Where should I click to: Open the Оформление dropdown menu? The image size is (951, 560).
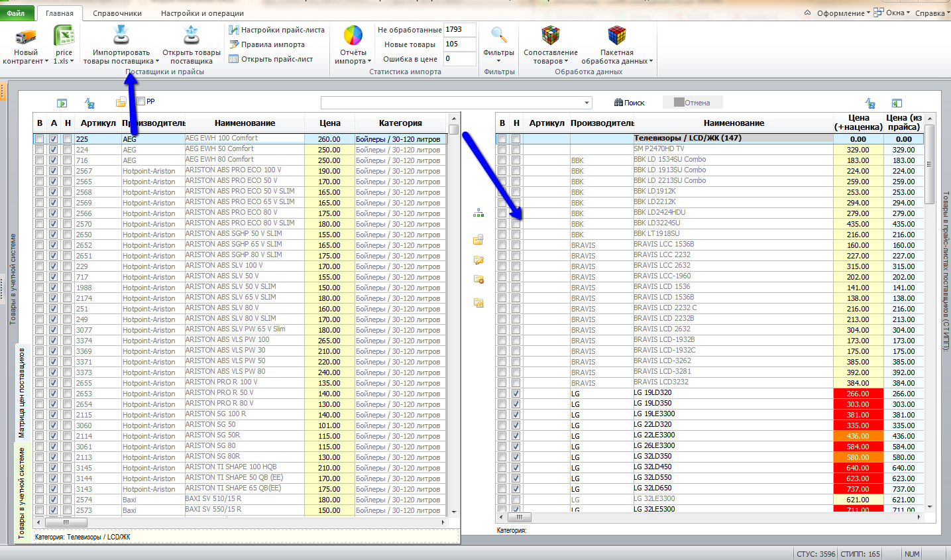(843, 13)
